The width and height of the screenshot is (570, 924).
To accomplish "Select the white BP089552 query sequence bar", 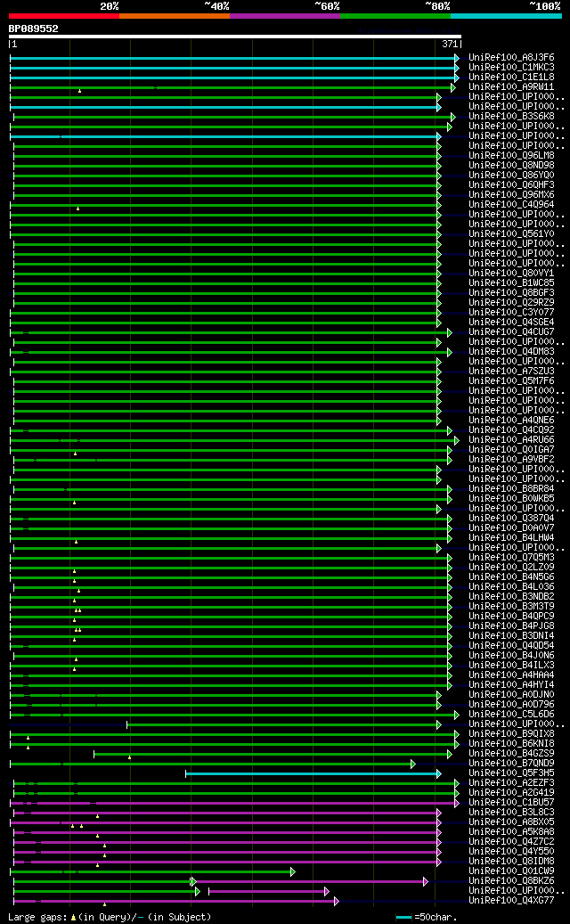I will point(235,37).
